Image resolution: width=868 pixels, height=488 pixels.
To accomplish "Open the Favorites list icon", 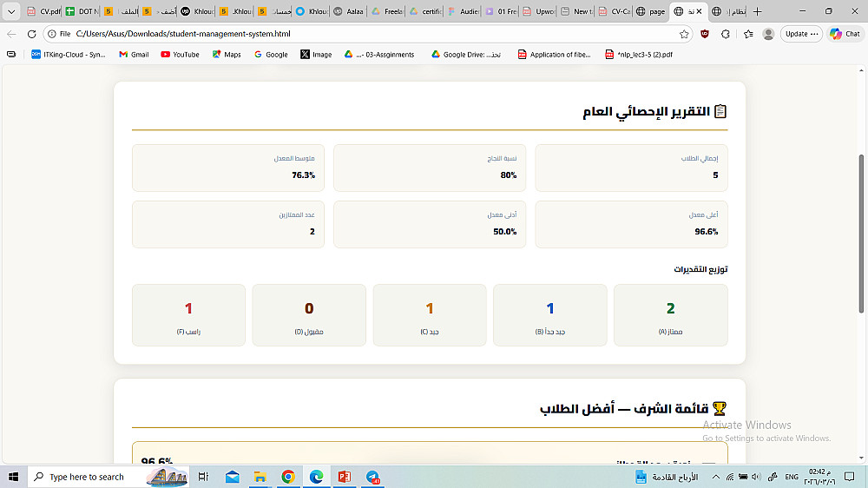I will click(748, 34).
